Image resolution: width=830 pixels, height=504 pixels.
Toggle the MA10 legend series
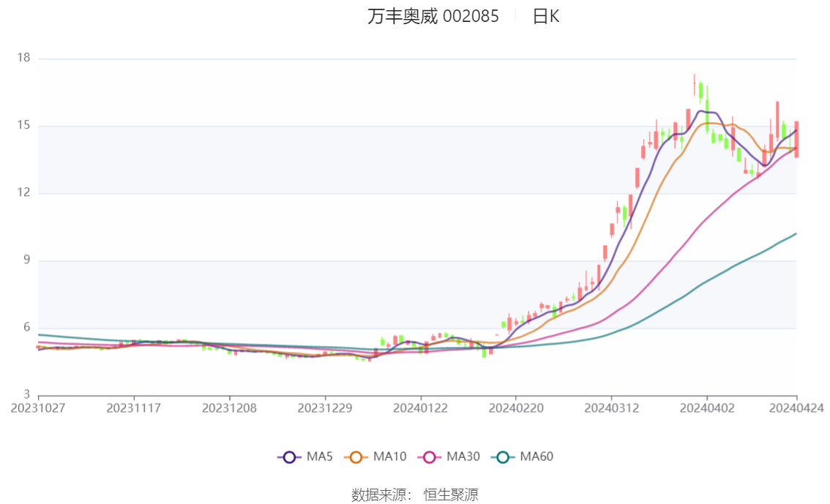point(375,456)
